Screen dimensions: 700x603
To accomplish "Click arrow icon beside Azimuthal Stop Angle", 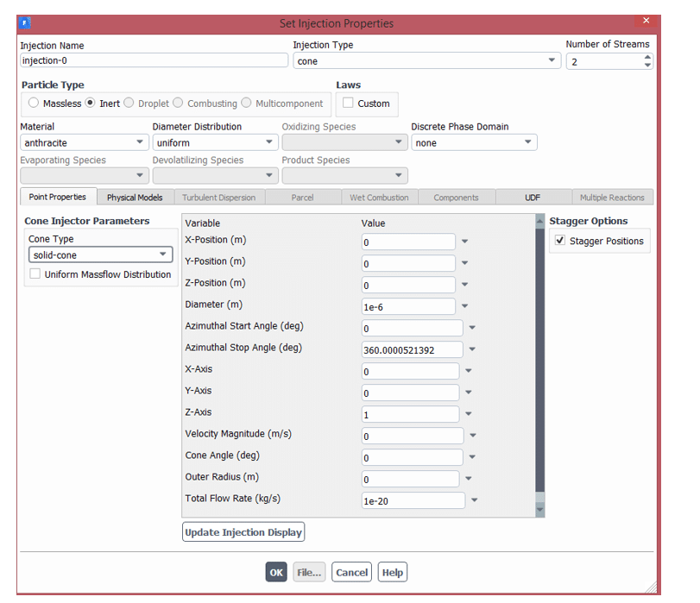I will pos(472,350).
